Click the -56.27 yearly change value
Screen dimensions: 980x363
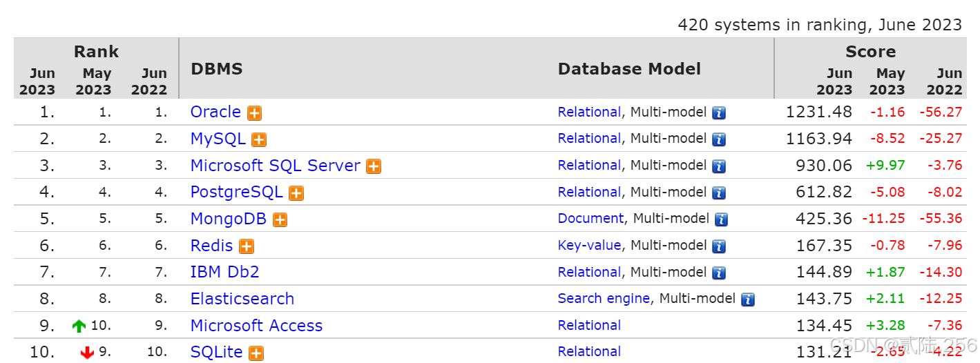[941, 112]
